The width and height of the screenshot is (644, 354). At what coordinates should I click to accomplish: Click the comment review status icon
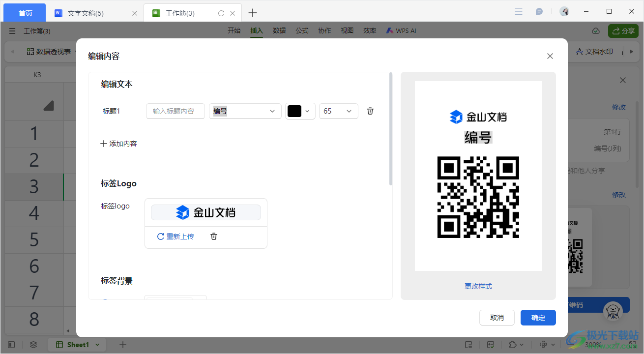click(x=491, y=345)
